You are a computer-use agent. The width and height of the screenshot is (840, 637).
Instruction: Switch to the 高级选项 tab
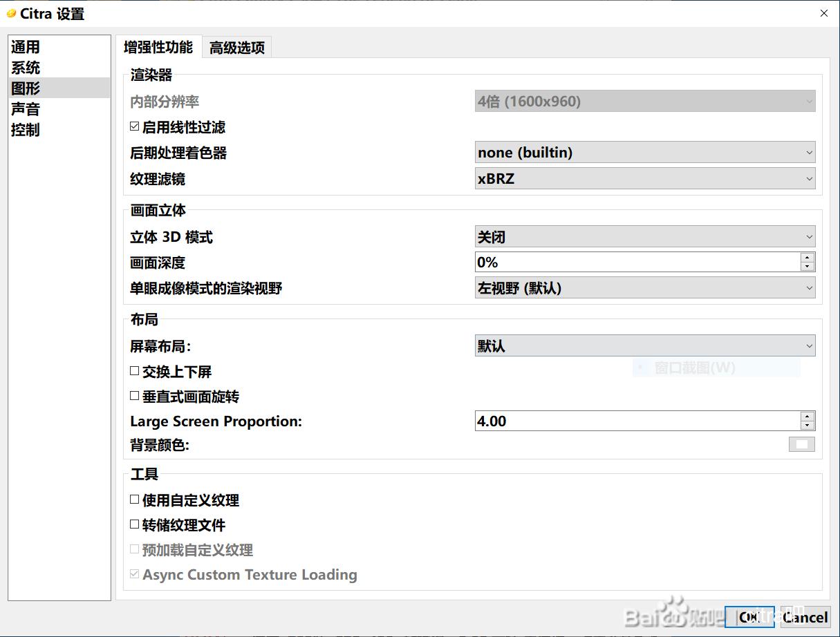pyautogui.click(x=237, y=48)
